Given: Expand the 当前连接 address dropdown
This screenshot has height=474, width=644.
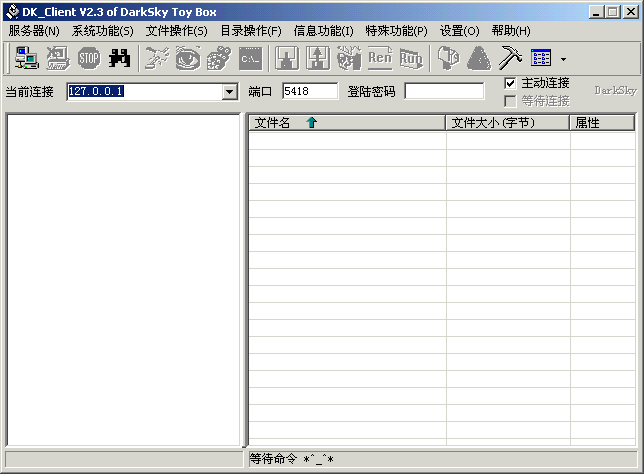Looking at the screenshot, I should [229, 92].
